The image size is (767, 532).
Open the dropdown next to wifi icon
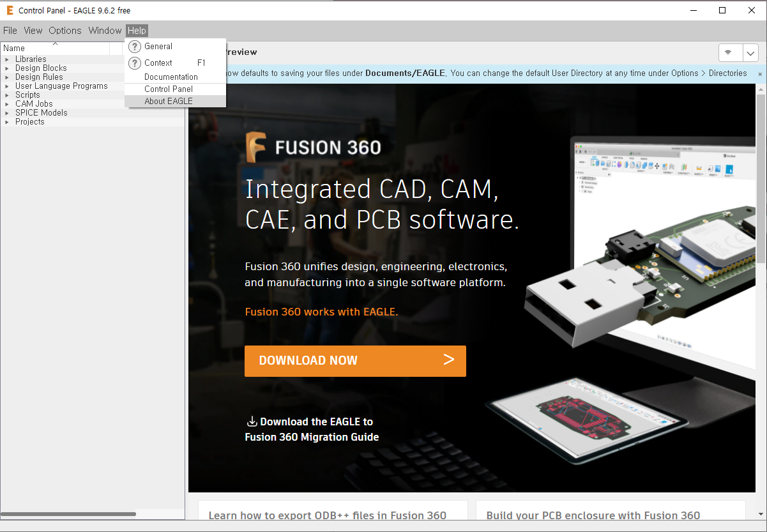pyautogui.click(x=750, y=52)
